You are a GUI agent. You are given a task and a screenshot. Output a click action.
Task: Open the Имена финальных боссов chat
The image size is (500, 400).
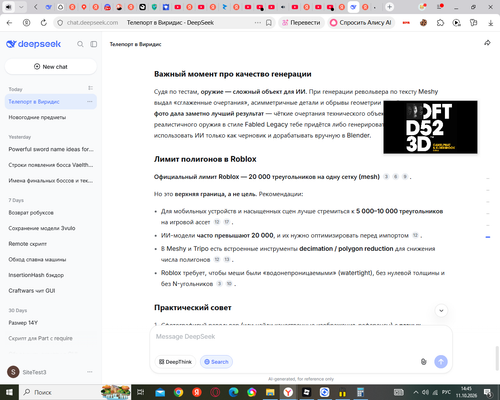coord(51,181)
